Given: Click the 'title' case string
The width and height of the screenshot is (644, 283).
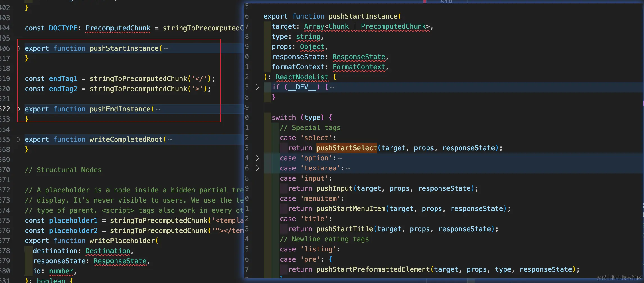Looking at the screenshot, I should 314,219.
